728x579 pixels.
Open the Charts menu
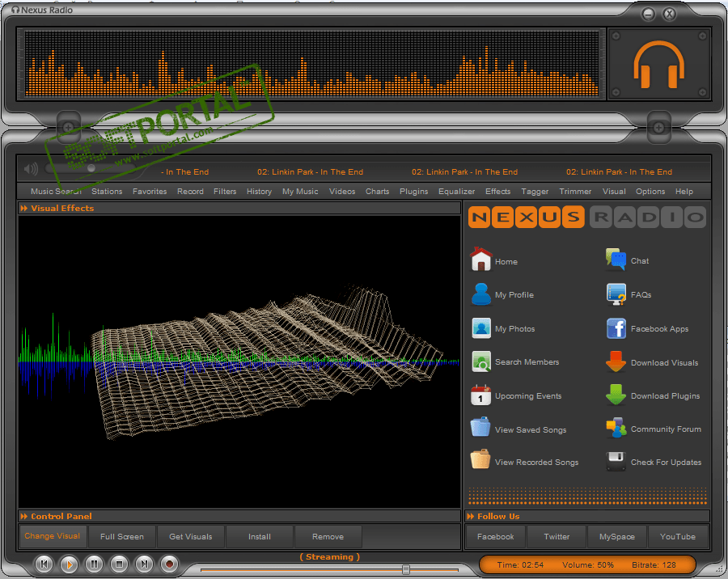pyautogui.click(x=377, y=192)
